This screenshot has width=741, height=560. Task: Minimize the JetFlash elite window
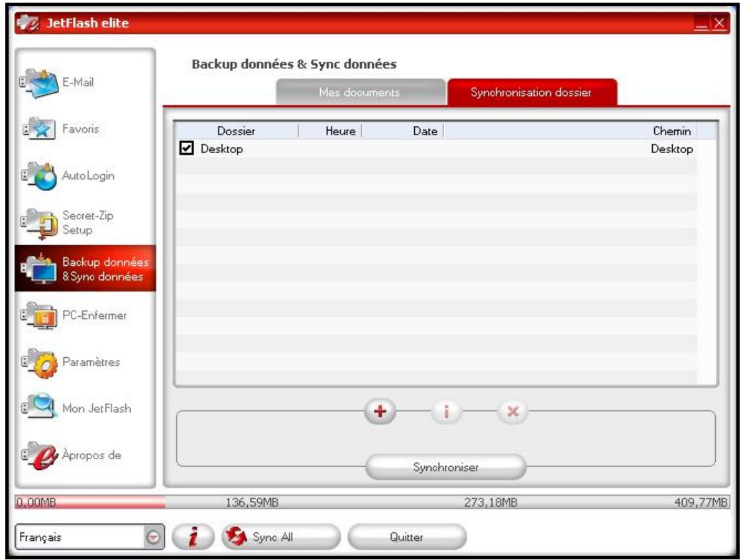point(701,23)
